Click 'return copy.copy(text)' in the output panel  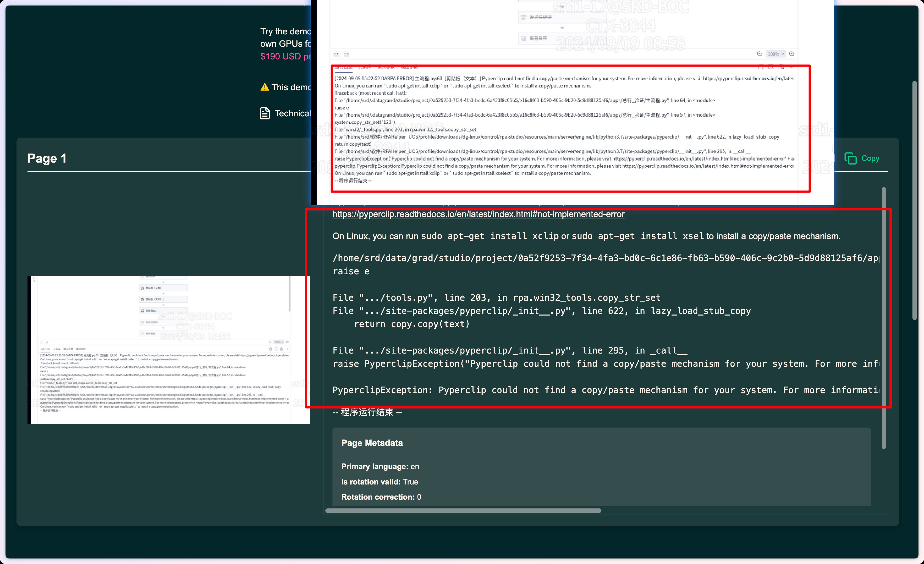pyautogui.click(x=412, y=324)
